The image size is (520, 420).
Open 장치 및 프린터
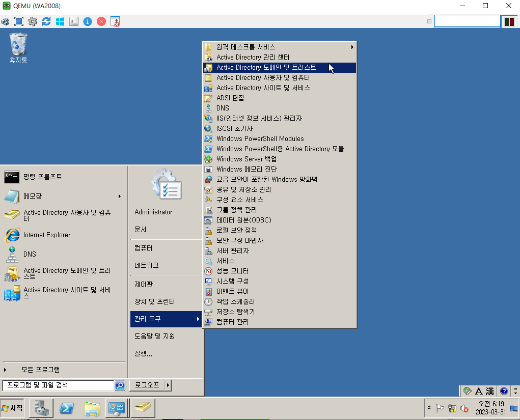(166, 302)
